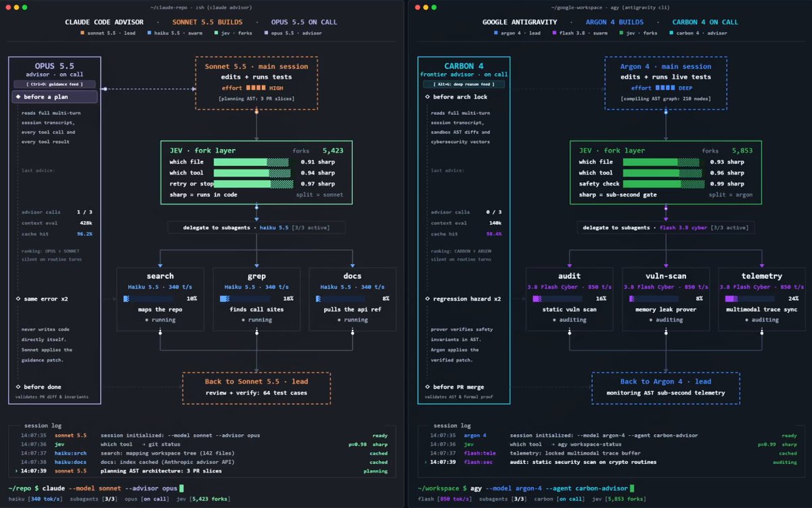Open the telemetry subagent card

(762, 299)
